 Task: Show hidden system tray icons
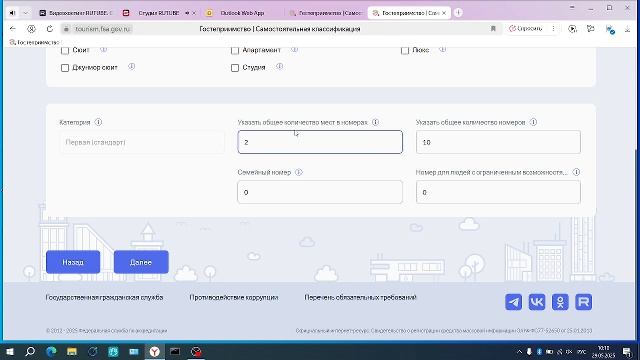click(519, 351)
